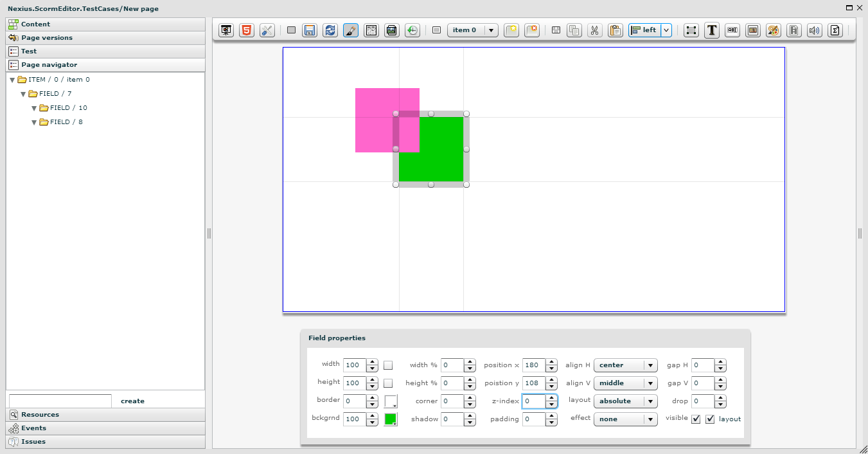Toggle the checkbox next to height
868x454 pixels.
[x=388, y=383]
